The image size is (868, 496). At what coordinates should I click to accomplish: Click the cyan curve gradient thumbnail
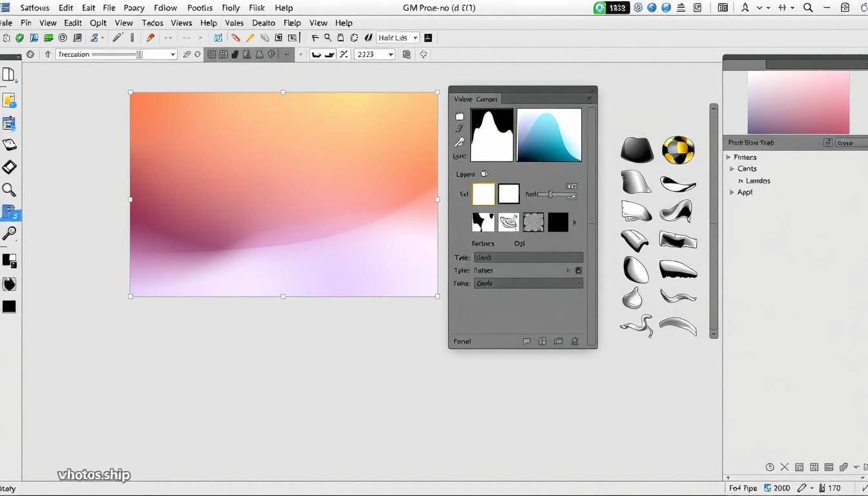pyautogui.click(x=550, y=134)
